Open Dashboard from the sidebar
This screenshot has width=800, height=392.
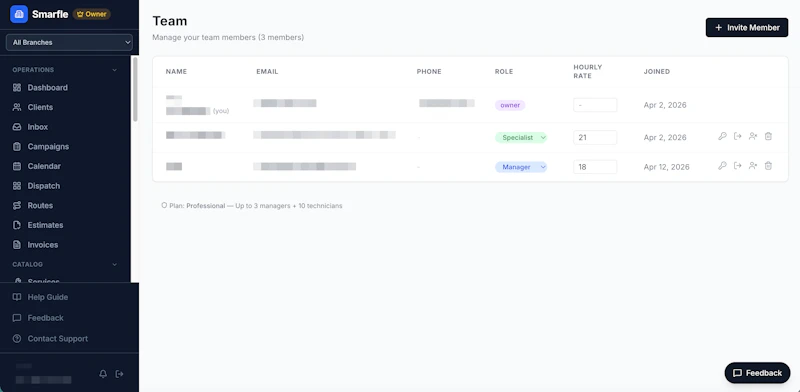(x=47, y=88)
